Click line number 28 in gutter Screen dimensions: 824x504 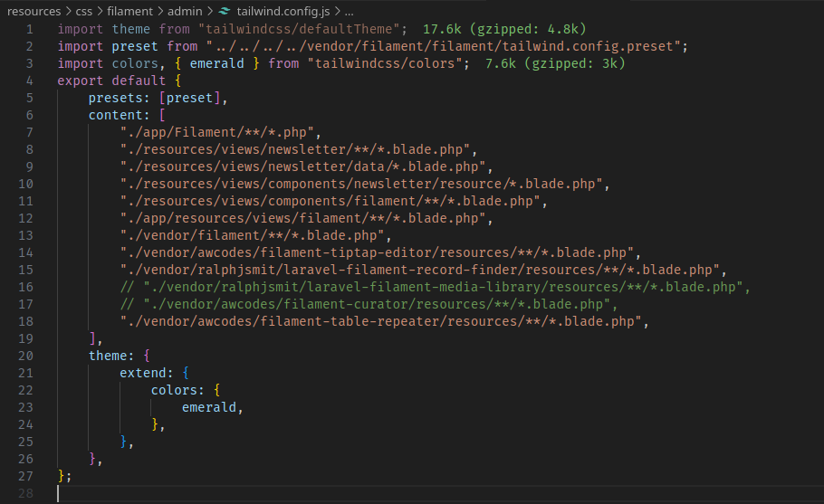25,493
